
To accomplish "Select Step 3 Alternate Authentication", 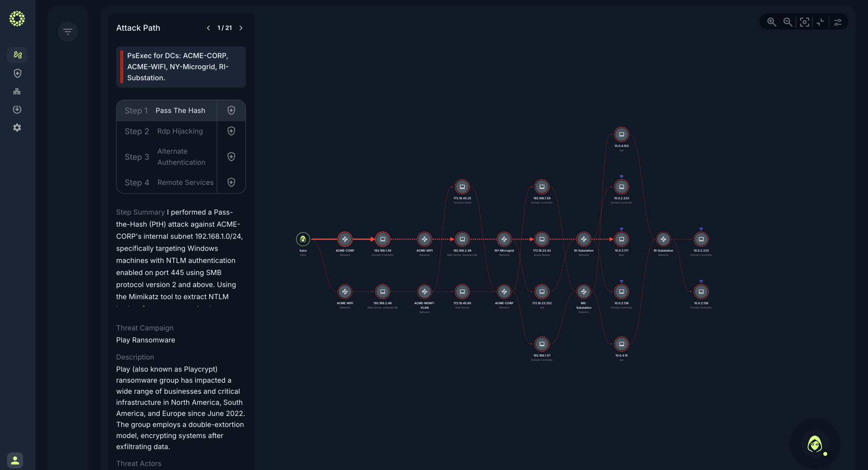I will pyautogui.click(x=167, y=157).
